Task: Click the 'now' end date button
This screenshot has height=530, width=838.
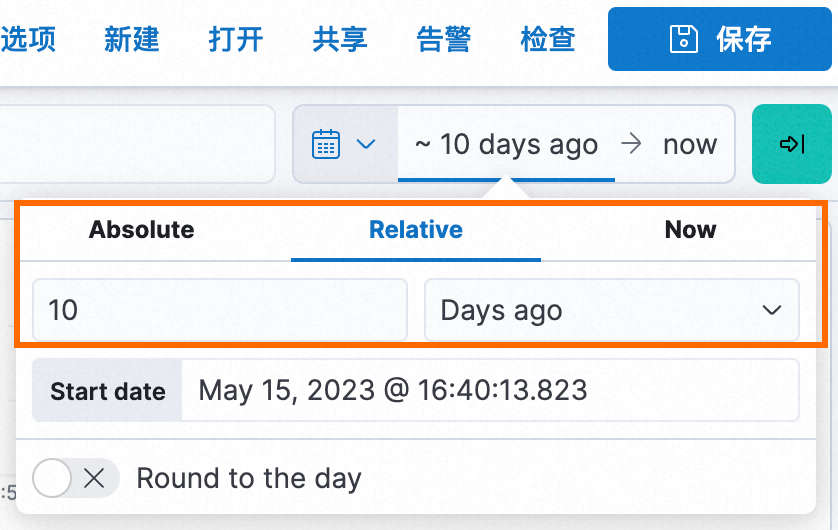Action: (690, 144)
